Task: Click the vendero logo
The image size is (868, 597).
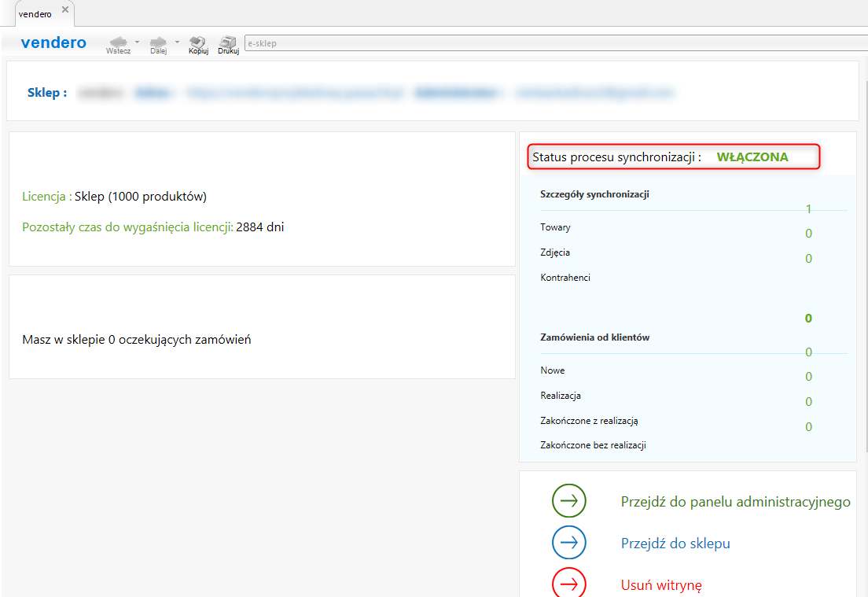Action: coord(53,42)
